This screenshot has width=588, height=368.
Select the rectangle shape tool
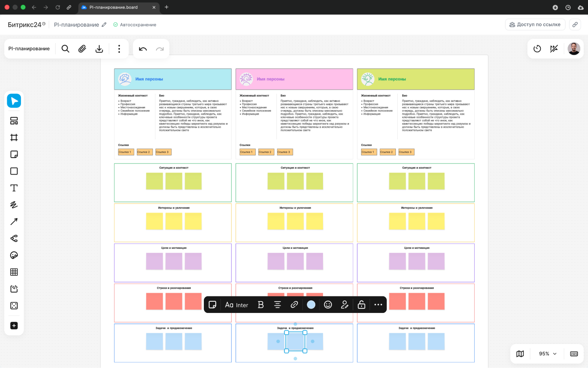pyautogui.click(x=14, y=171)
